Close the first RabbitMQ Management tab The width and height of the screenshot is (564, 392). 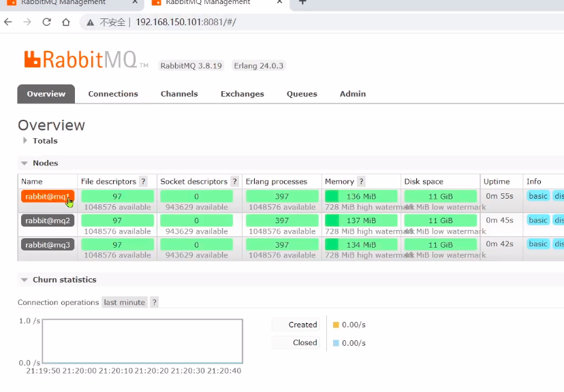[x=135, y=2]
